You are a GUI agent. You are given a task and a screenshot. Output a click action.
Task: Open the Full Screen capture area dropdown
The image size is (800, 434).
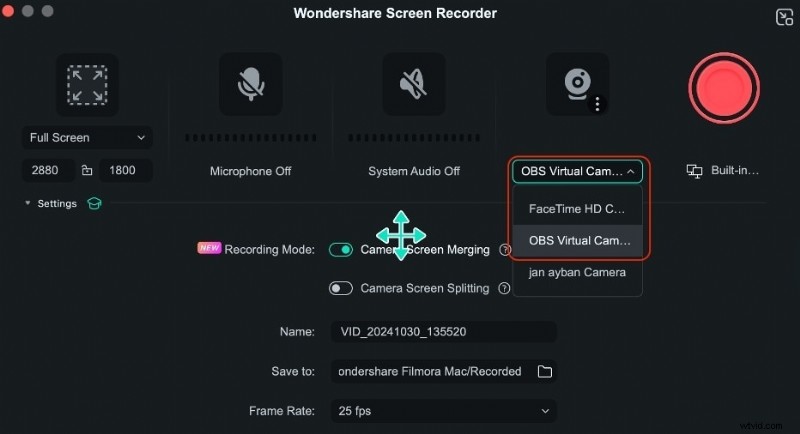[x=87, y=137]
